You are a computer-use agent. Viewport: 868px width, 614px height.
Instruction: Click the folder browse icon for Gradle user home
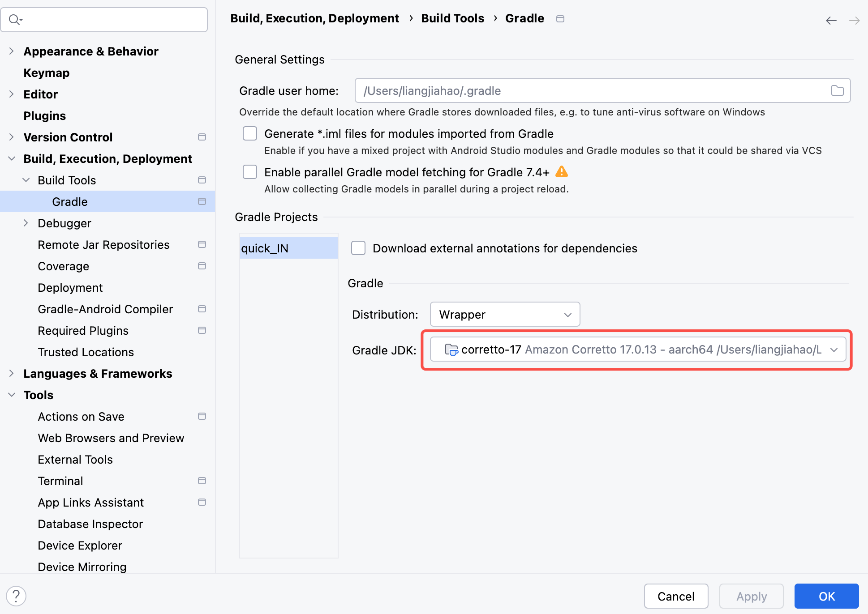837,91
